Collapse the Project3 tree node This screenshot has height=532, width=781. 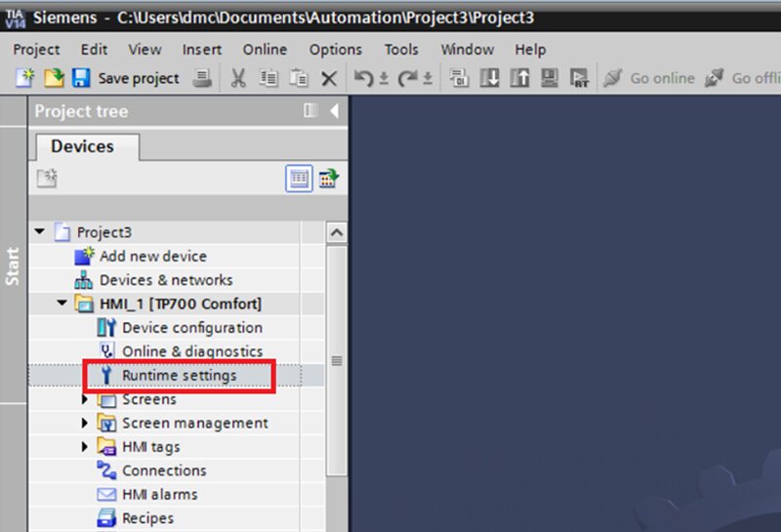40,231
